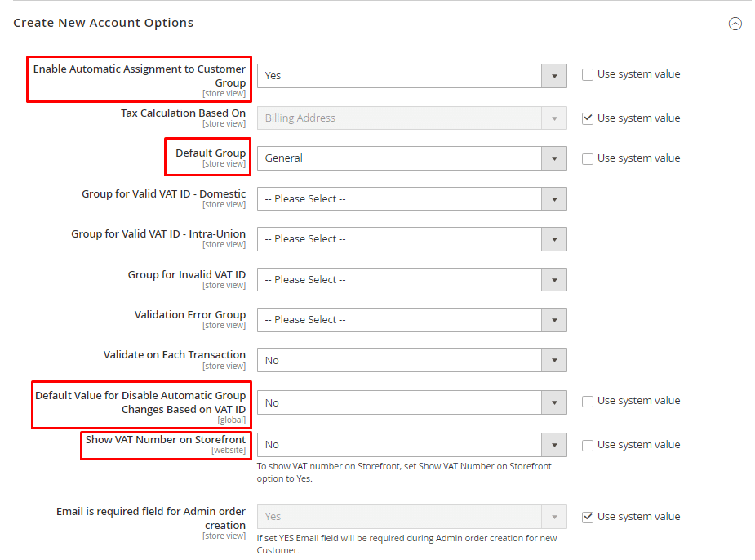The width and height of the screenshot is (755, 560).
Task: Click dropdown arrow on Default Group field
Action: [x=555, y=158]
